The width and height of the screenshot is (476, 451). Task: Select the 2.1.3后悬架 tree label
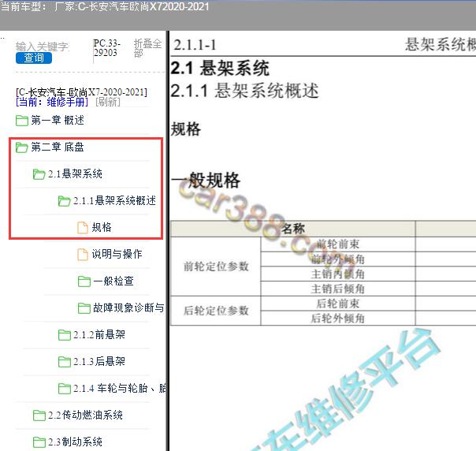tap(99, 361)
